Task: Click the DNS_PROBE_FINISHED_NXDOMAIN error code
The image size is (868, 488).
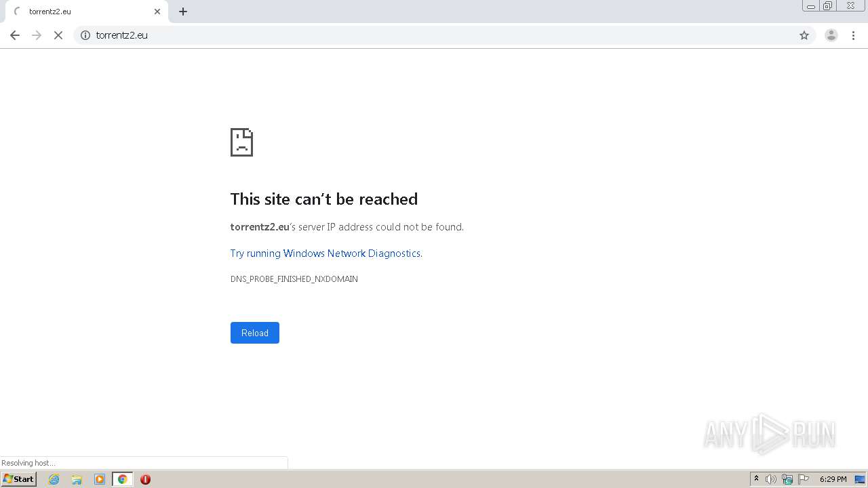Action: point(294,279)
